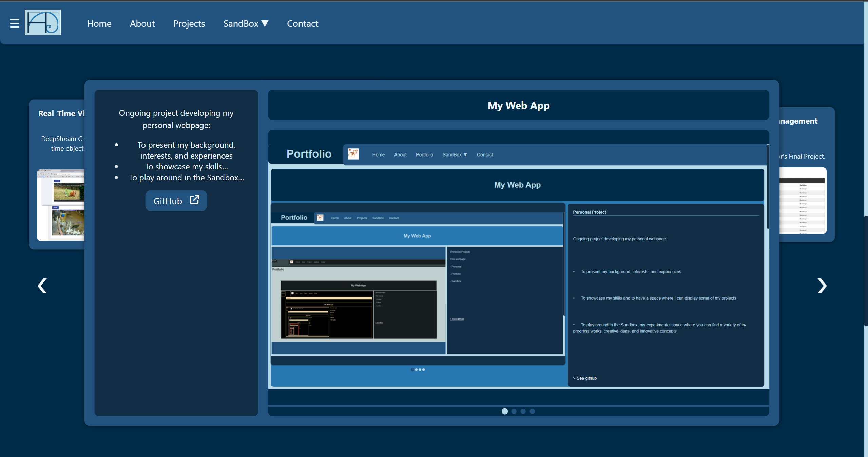The height and width of the screenshot is (457, 868).
Task: Select the third carousel dot indicator
Action: (x=523, y=411)
